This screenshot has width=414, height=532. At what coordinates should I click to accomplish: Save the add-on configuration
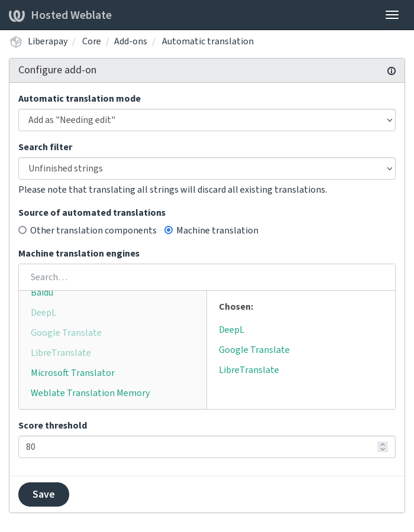43,494
